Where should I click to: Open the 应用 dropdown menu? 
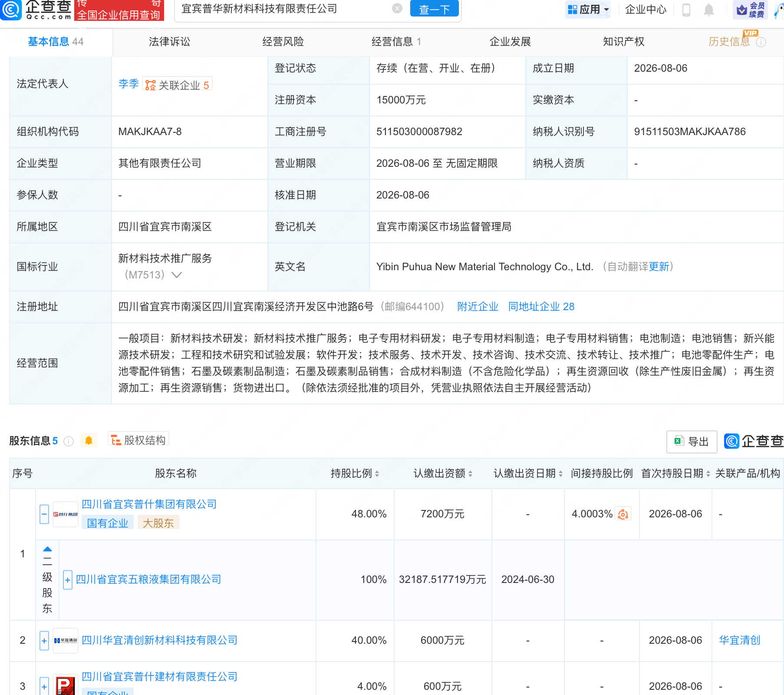tap(588, 9)
